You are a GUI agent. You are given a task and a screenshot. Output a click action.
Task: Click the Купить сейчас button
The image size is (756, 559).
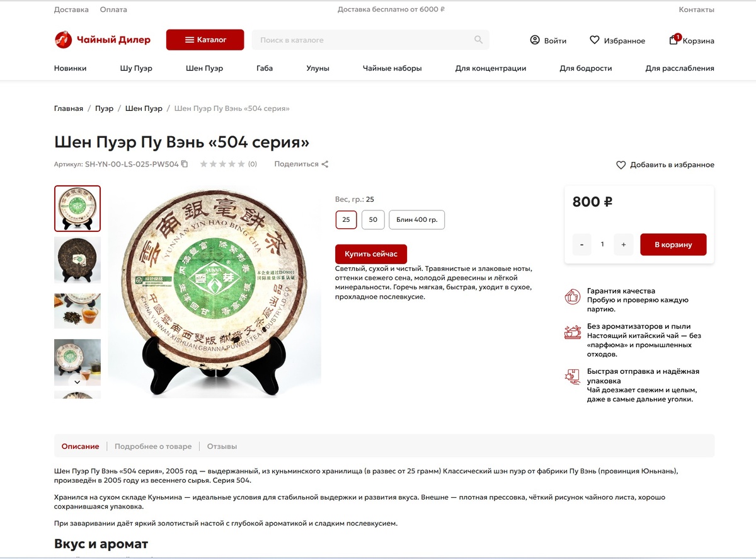point(371,254)
